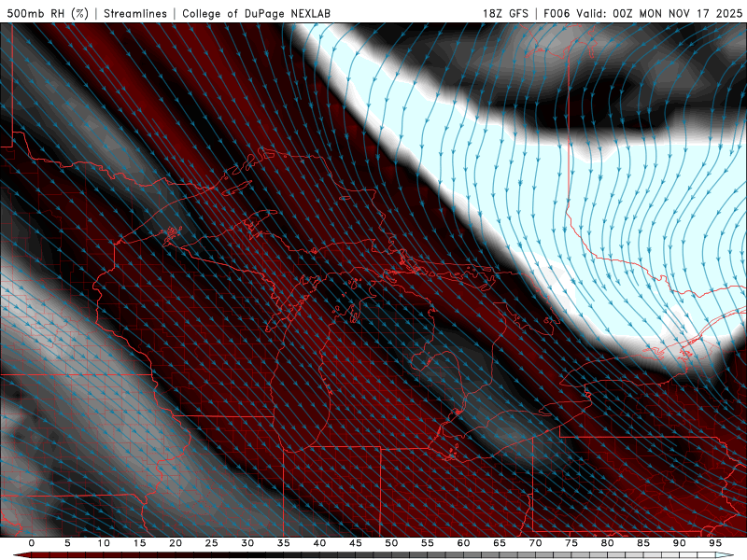Click the 75 label on the colorbar

571,543
